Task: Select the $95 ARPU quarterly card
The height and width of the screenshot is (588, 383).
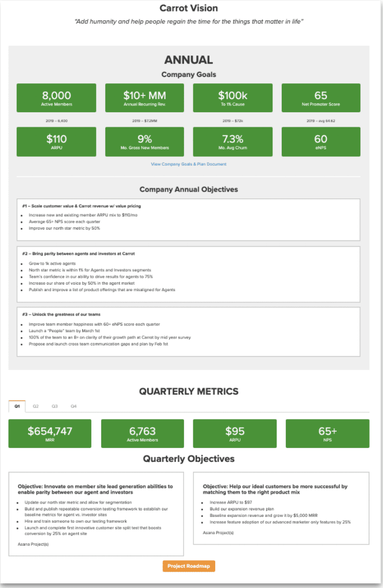Action: point(235,433)
